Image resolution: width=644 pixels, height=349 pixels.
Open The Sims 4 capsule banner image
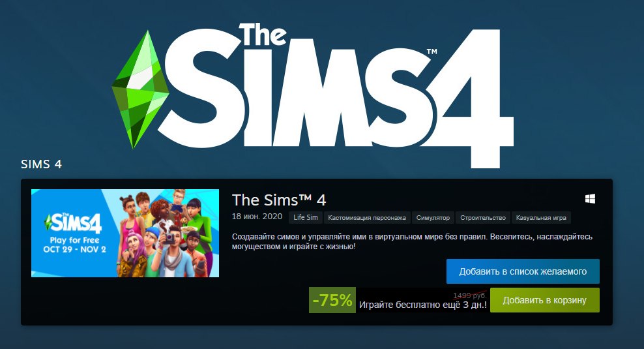pos(125,233)
